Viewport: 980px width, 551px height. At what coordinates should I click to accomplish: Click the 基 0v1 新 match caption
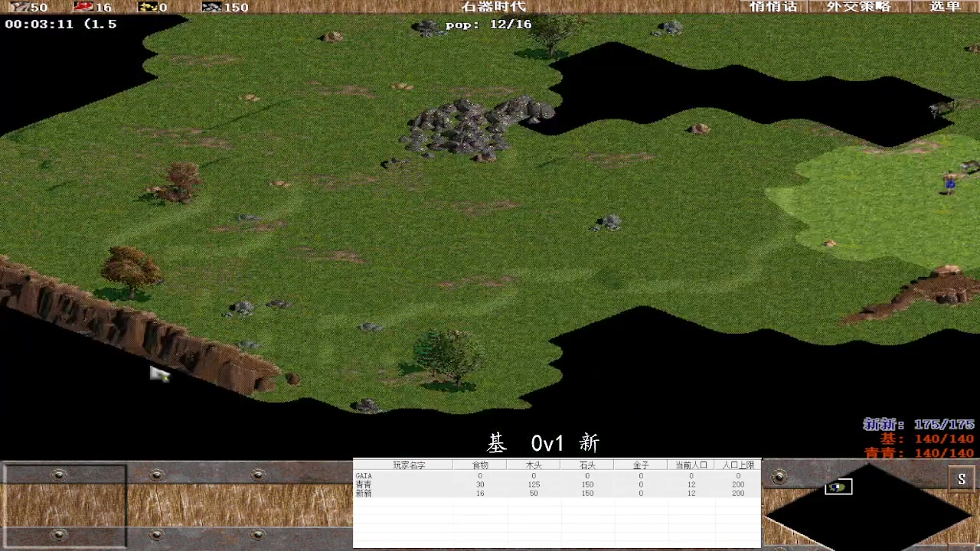click(543, 443)
